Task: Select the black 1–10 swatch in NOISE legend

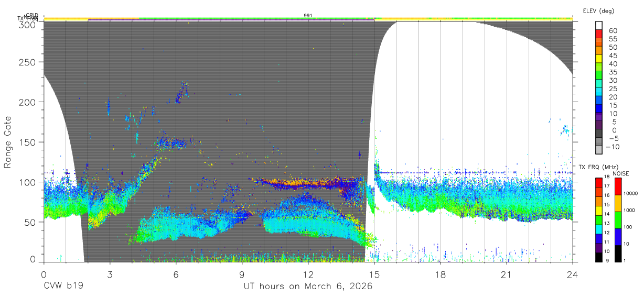Action: coord(618,253)
